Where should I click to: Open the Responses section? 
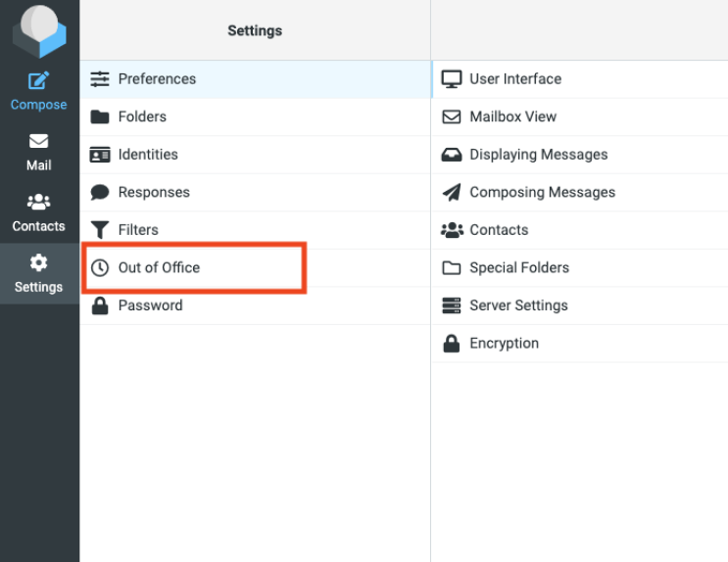(154, 193)
